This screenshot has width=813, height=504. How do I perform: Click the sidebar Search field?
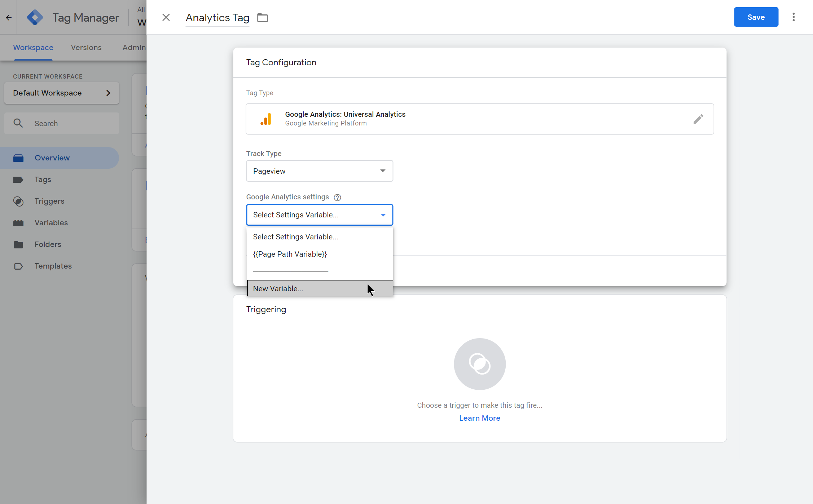pos(62,123)
